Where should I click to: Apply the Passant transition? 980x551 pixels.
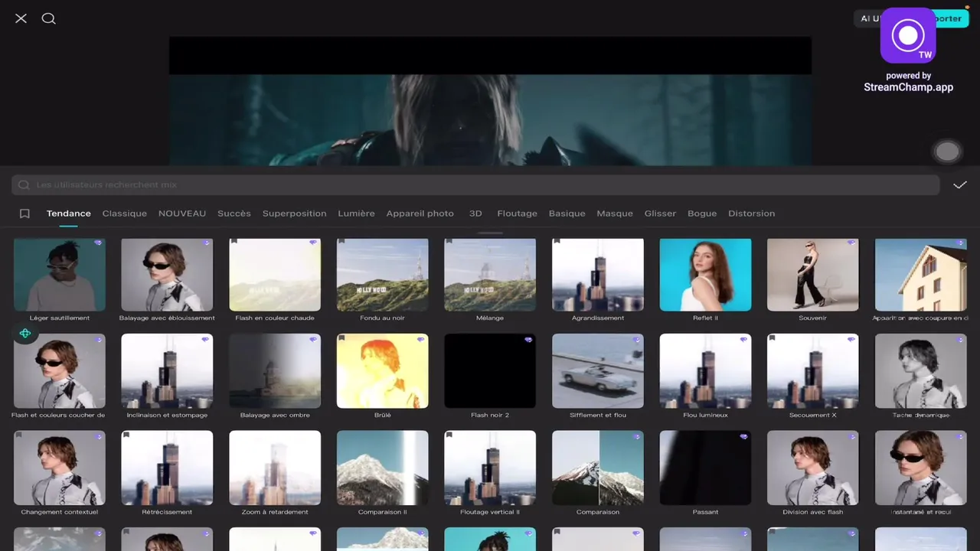tap(705, 468)
